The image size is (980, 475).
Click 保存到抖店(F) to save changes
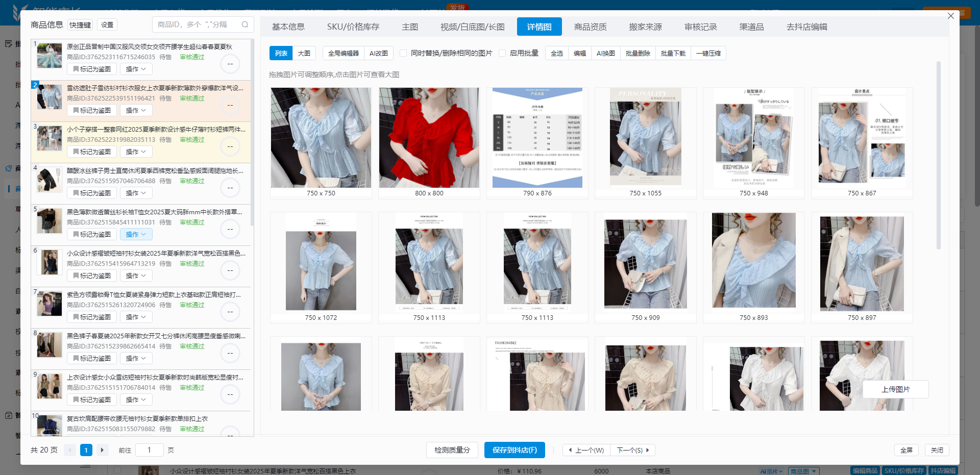pos(514,450)
